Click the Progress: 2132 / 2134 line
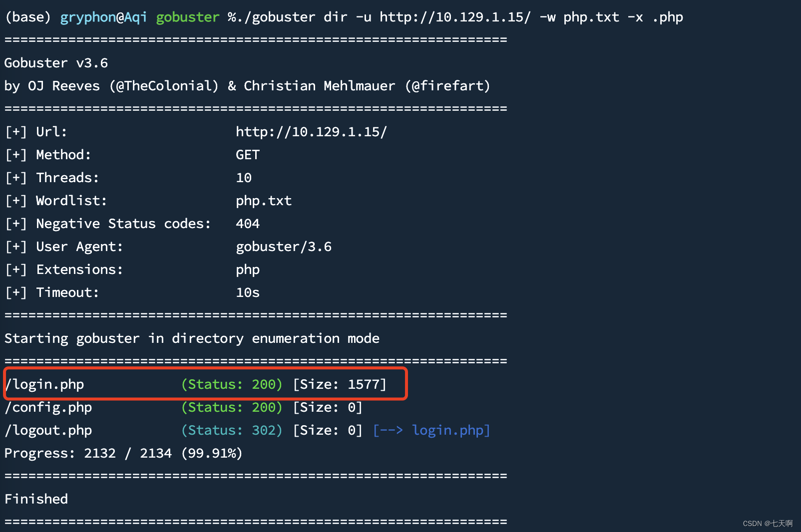The width and height of the screenshot is (801, 532). (x=123, y=453)
